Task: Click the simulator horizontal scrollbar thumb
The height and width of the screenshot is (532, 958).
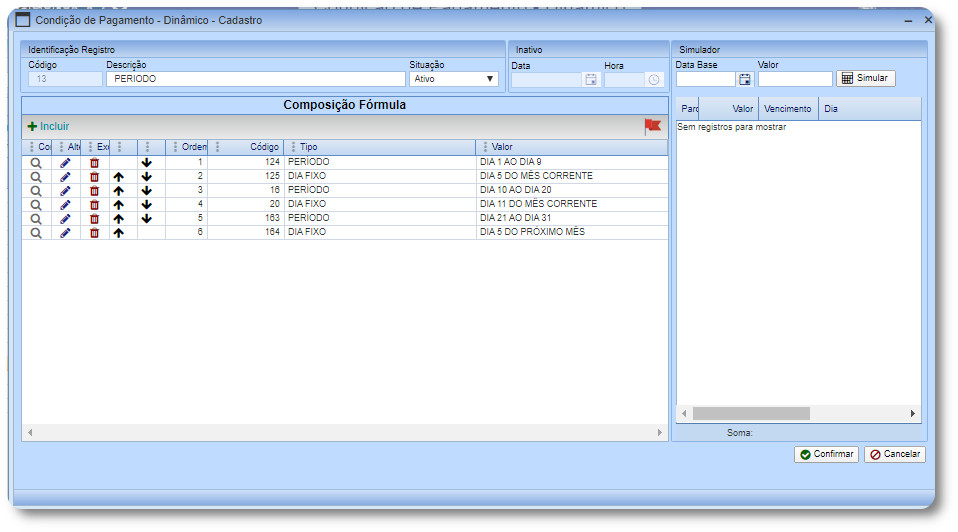Action: click(751, 413)
